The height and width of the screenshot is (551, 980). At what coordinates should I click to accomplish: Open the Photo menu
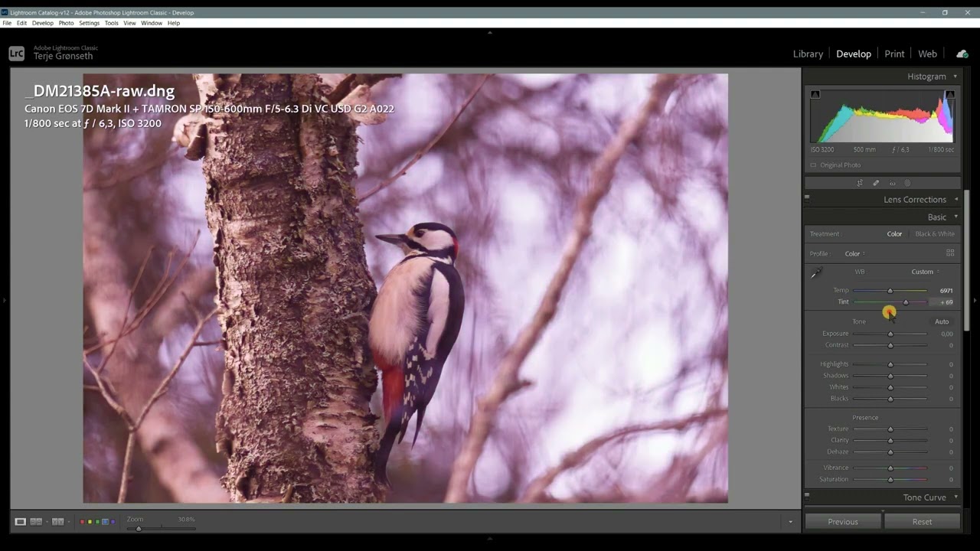[67, 23]
